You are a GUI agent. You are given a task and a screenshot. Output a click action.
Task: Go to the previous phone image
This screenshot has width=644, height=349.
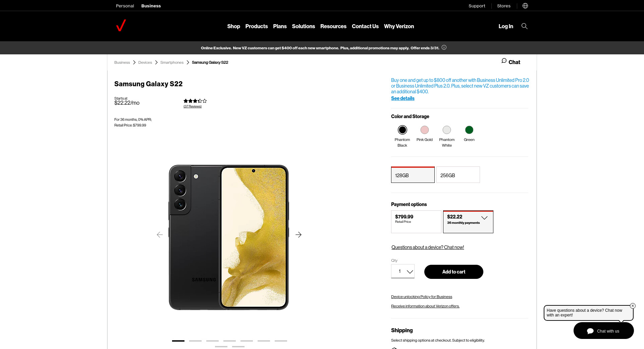coord(160,235)
